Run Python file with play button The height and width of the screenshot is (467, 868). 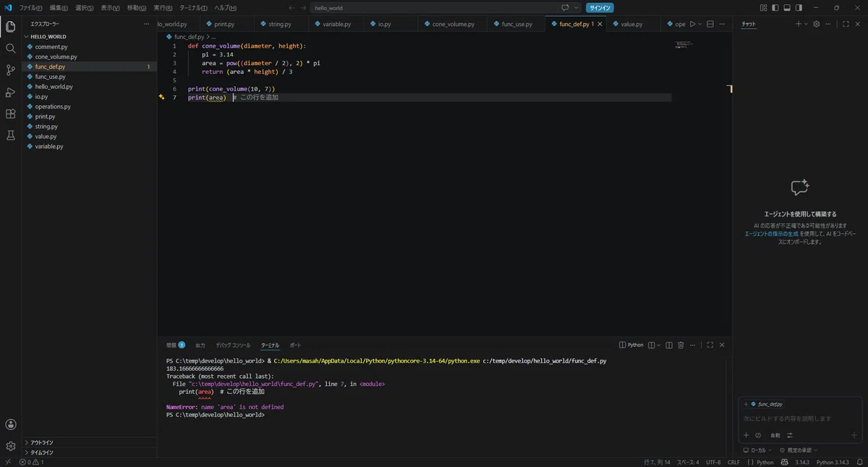(692, 24)
